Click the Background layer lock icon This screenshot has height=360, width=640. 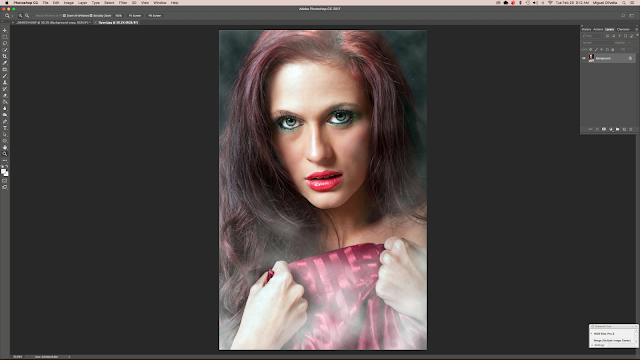tap(630, 58)
